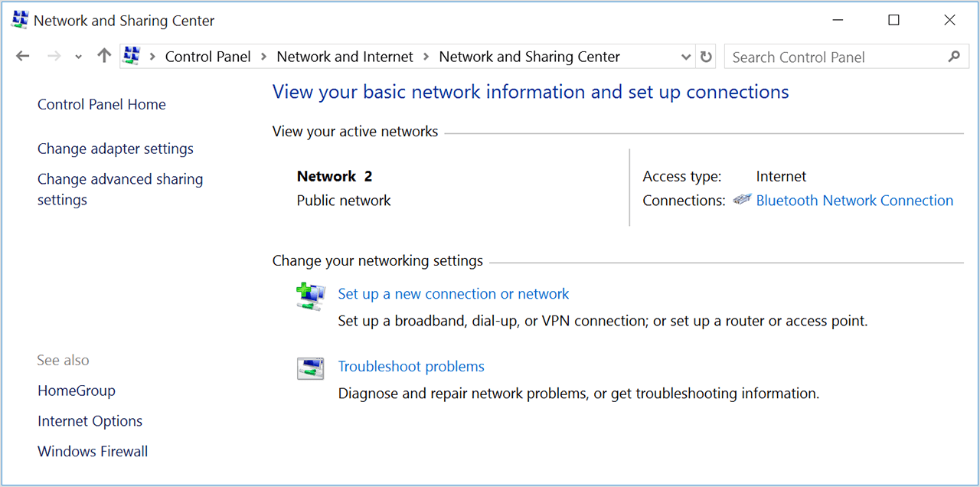Image resolution: width=980 pixels, height=487 pixels.
Task: Open the recent locations dropdown arrow
Action: coord(78,57)
